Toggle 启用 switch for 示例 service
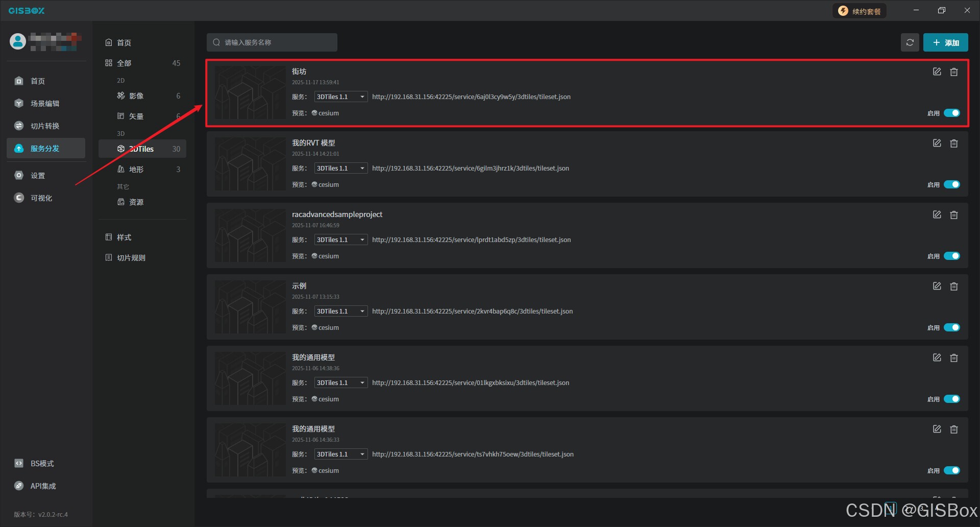980x527 pixels. click(x=951, y=327)
